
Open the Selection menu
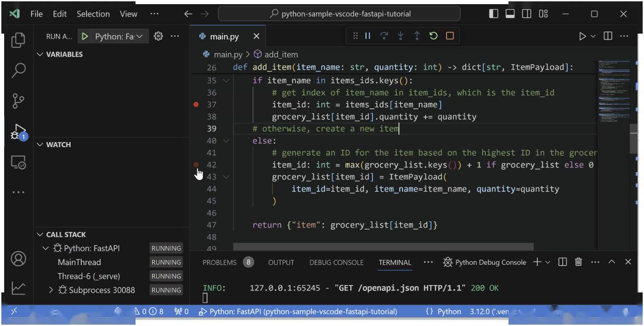click(93, 14)
